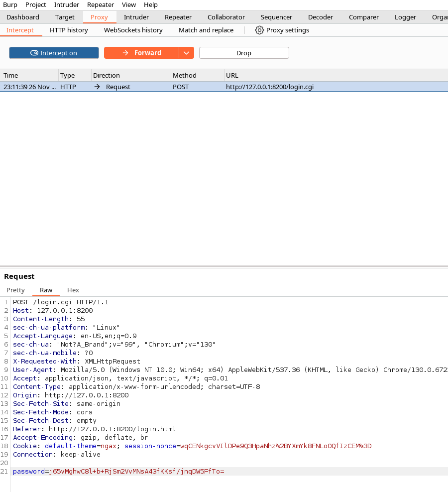Switch request view to Raw

(46, 290)
